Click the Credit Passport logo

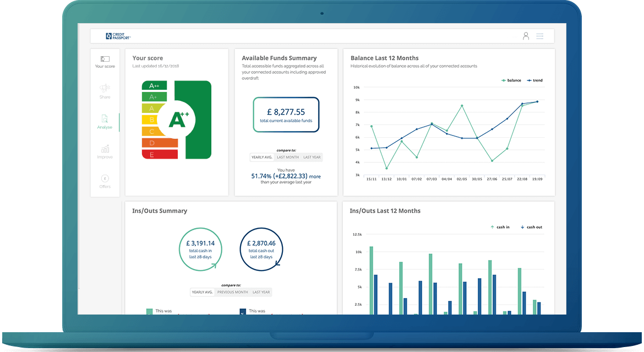pyautogui.click(x=118, y=36)
